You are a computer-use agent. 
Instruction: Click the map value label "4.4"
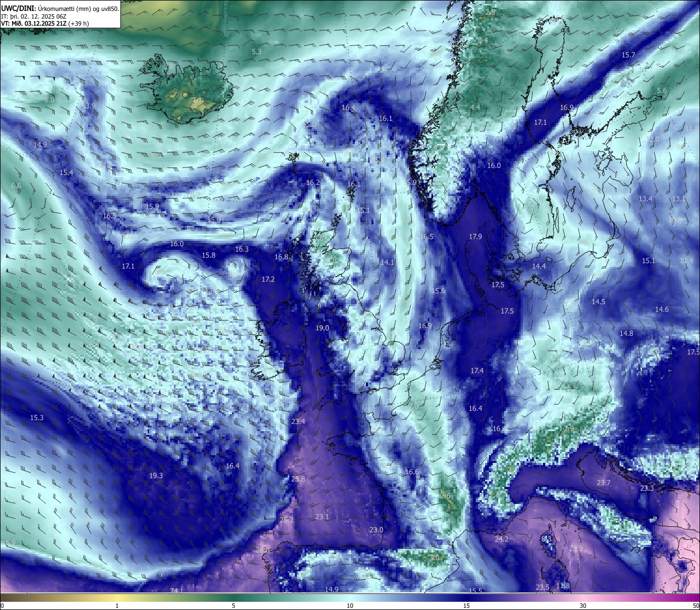pyautogui.click(x=475, y=107)
